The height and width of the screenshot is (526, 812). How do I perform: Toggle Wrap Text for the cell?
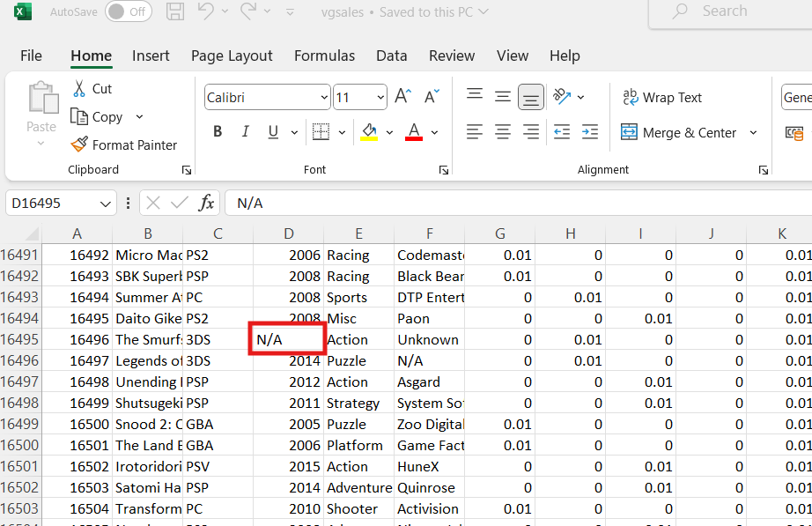(662, 98)
